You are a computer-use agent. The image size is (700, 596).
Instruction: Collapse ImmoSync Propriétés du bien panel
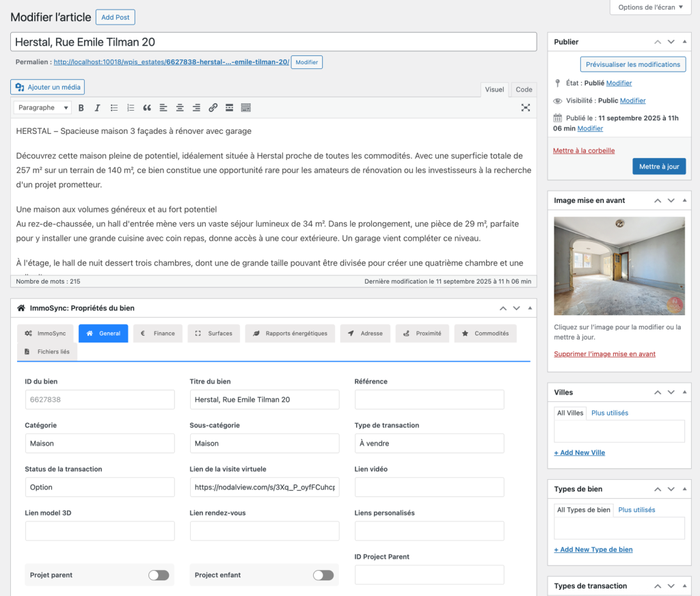(530, 308)
